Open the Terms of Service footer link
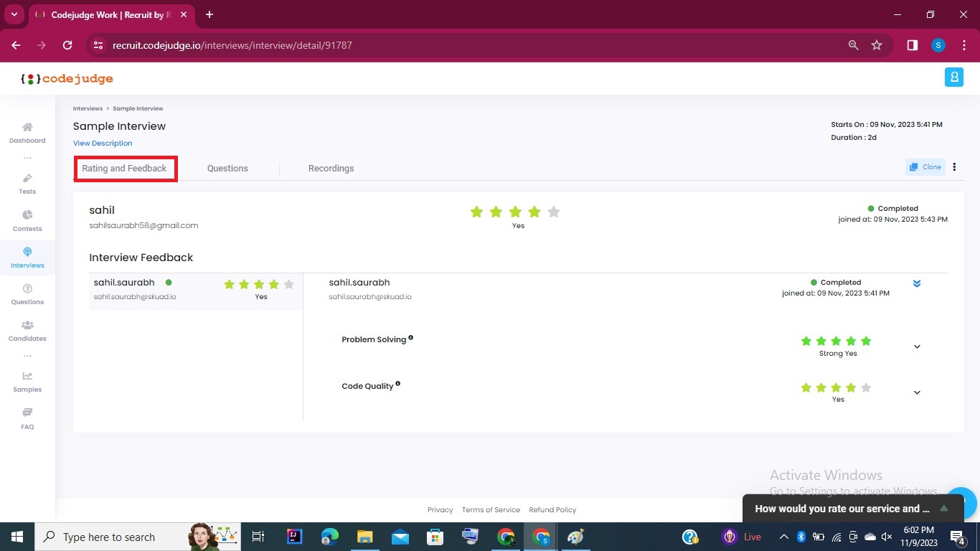 491,510
